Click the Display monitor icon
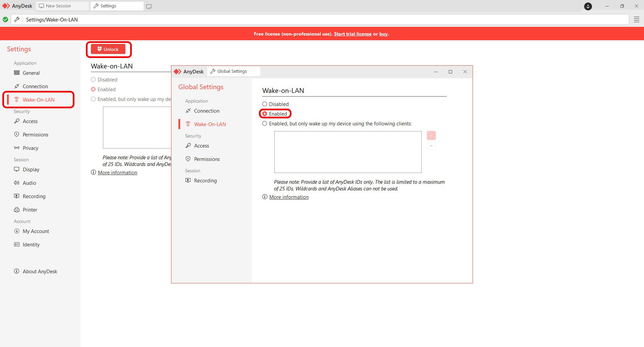The height and width of the screenshot is (347, 644). click(17, 169)
